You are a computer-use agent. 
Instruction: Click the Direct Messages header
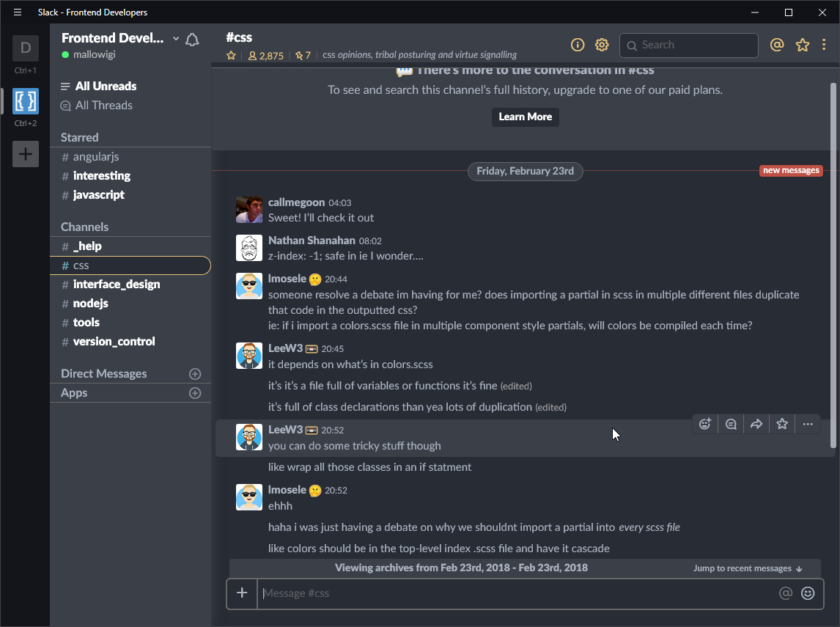pyautogui.click(x=104, y=374)
